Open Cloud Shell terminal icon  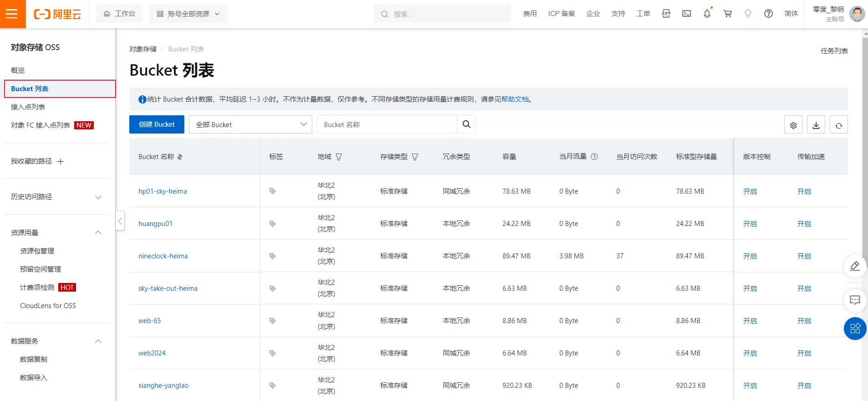[686, 14]
